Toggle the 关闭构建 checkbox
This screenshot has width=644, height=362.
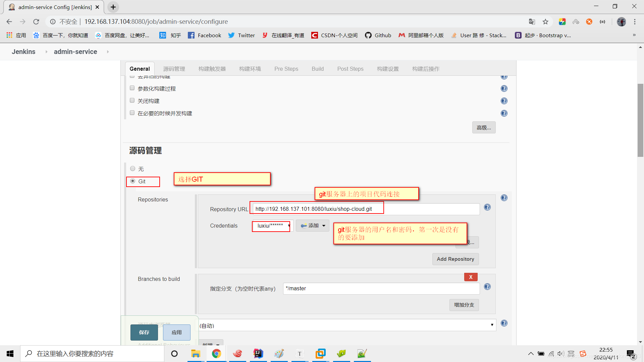pyautogui.click(x=132, y=101)
